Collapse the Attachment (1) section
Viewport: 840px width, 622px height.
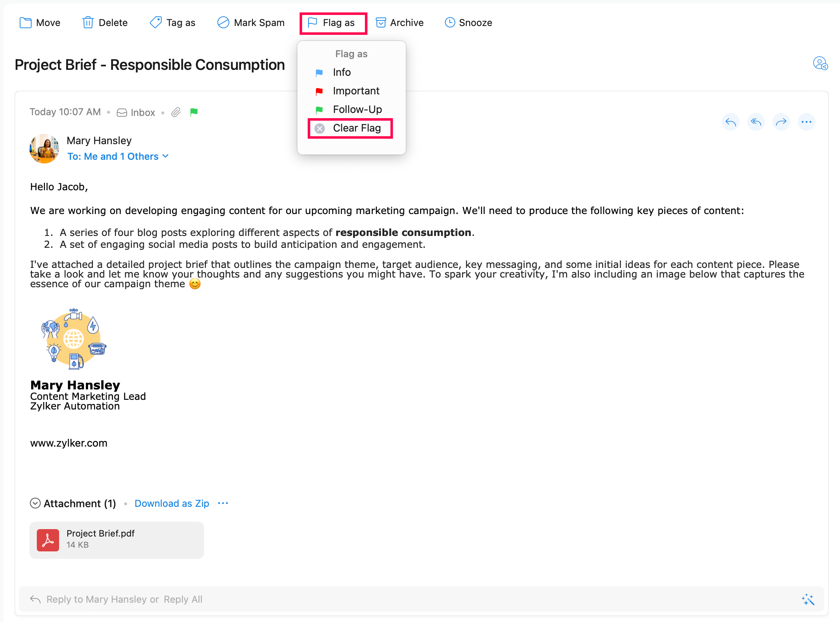point(35,503)
